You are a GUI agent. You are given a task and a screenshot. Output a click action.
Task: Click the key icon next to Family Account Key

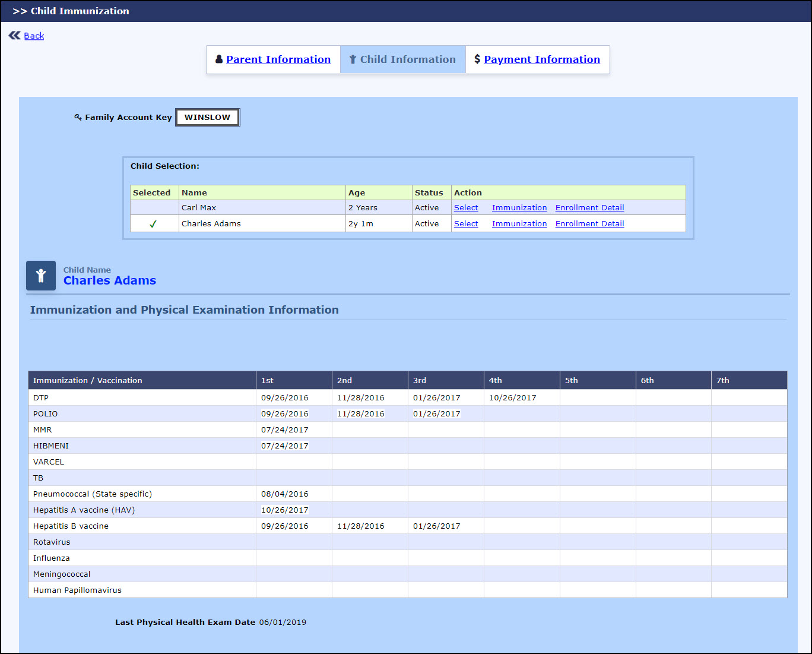[78, 117]
